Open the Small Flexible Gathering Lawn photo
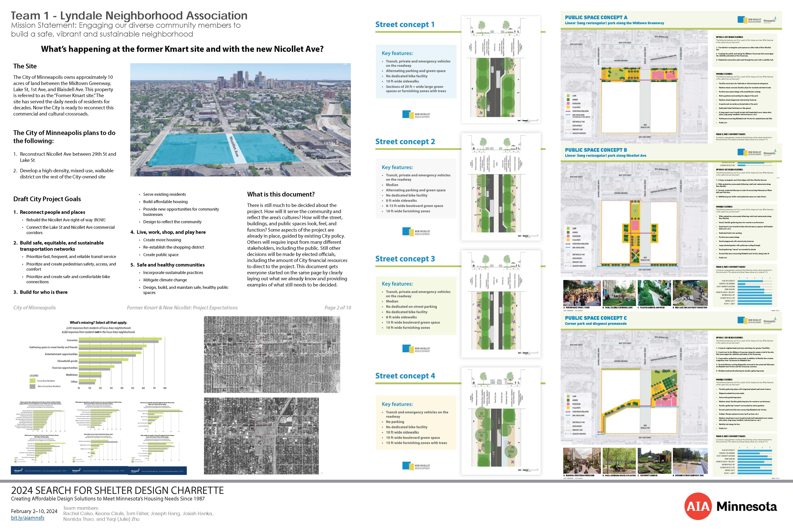The width and height of the screenshot is (793, 532). coord(619,293)
